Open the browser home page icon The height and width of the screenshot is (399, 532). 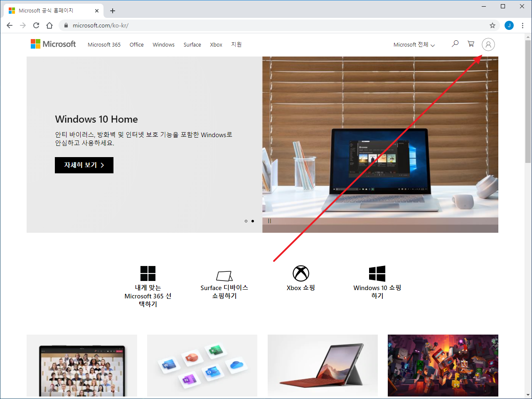[49, 25]
